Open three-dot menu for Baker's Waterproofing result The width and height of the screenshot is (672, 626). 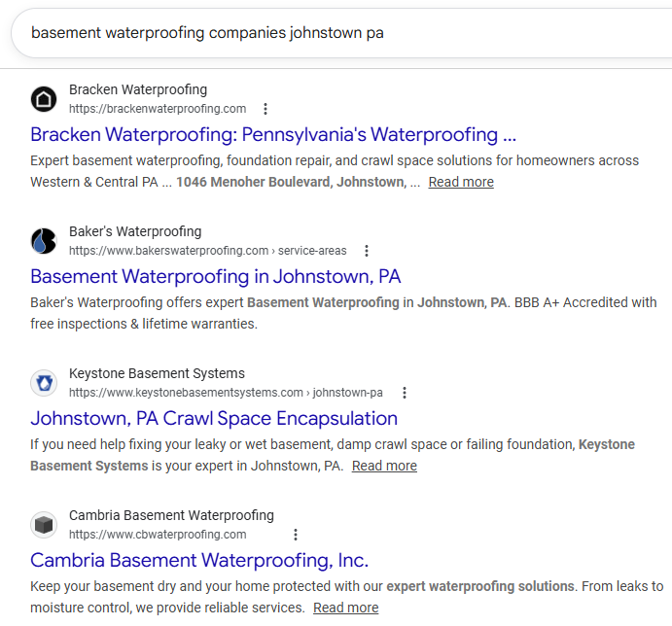pos(366,251)
